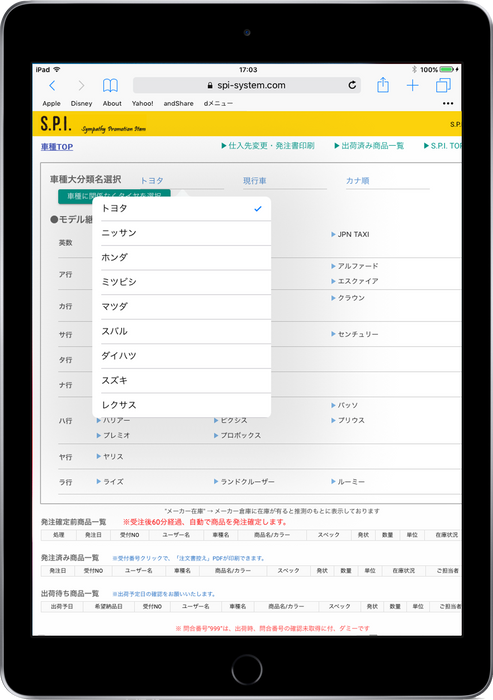
Task: Open the Apple bookmark
Action: click(51, 103)
